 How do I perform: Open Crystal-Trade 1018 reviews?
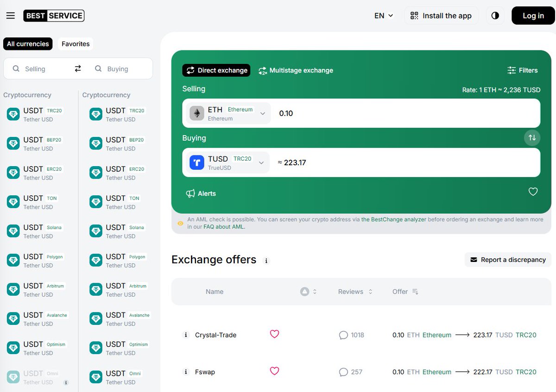click(352, 335)
